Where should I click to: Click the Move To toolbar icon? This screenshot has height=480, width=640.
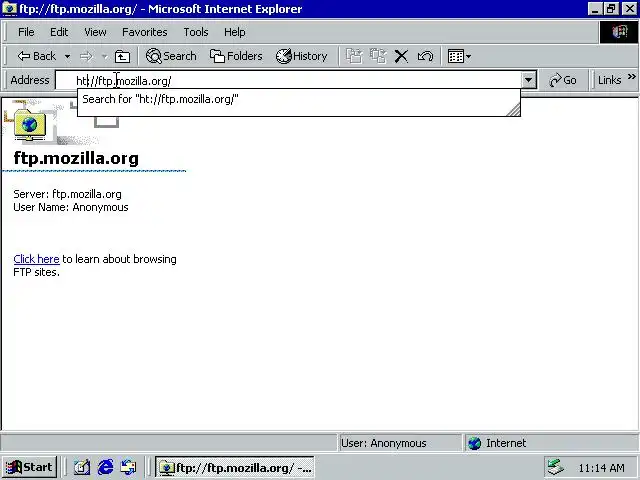point(354,56)
